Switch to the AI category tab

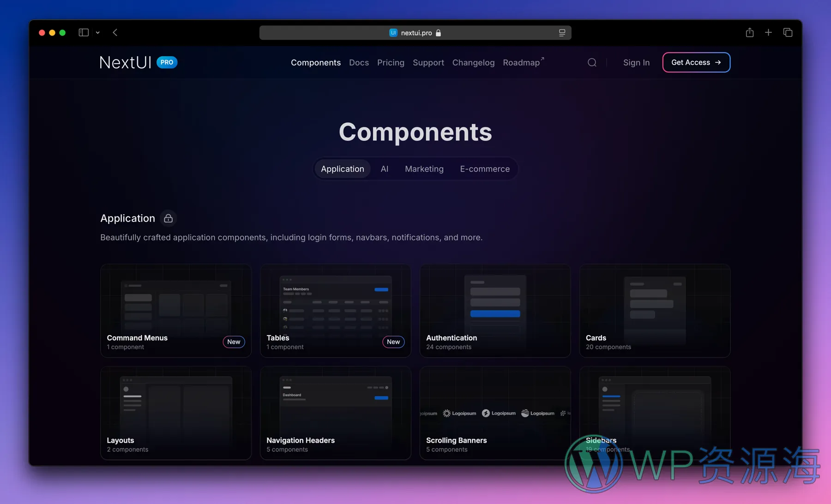pyautogui.click(x=385, y=169)
